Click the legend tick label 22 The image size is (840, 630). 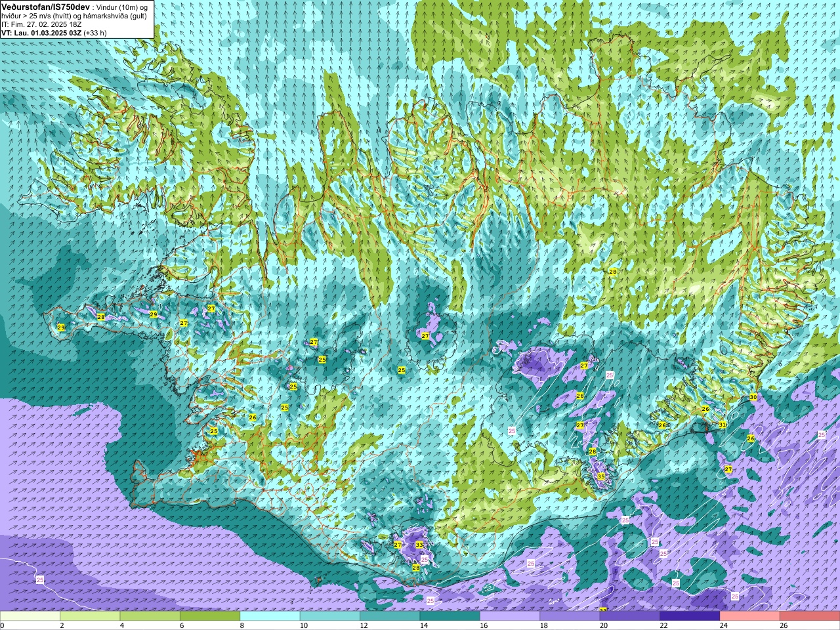pos(662,625)
